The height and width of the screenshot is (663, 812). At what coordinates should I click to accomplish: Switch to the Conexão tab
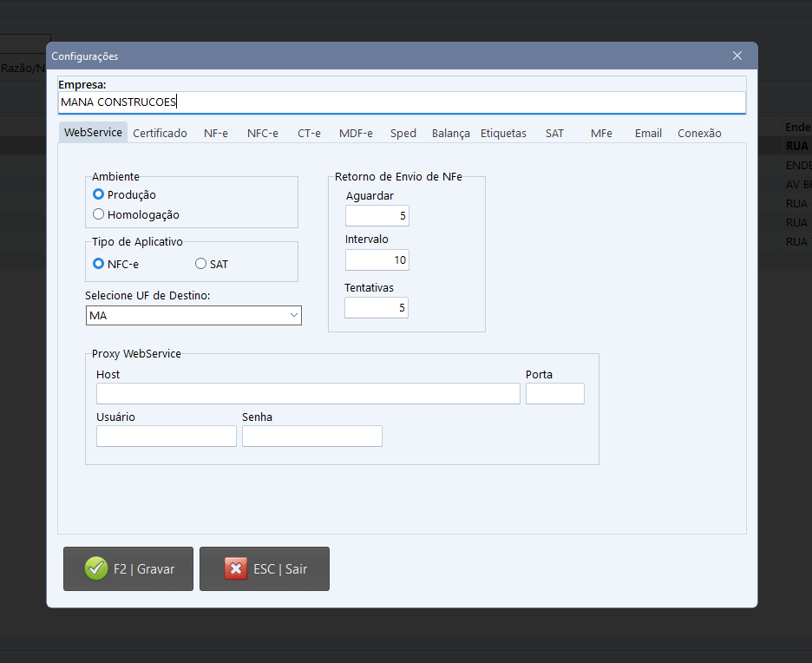click(x=699, y=133)
